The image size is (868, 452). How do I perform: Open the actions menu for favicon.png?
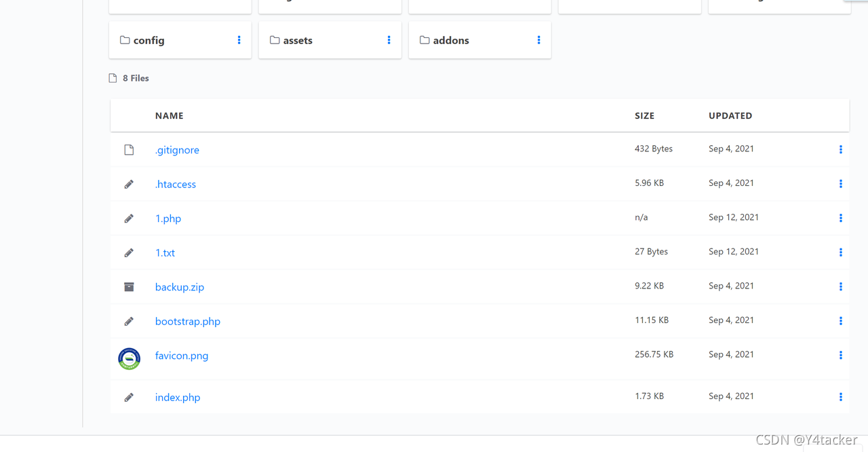[x=840, y=355]
